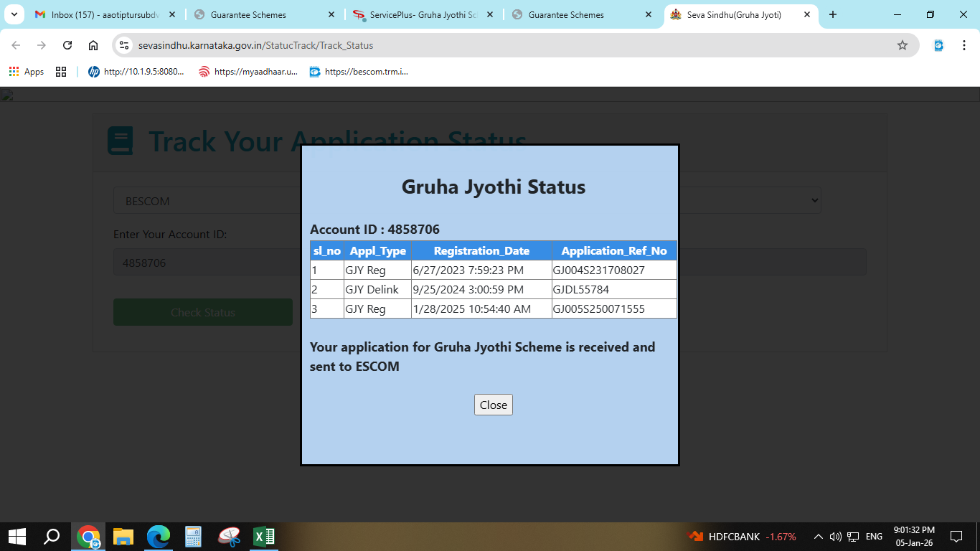Open the notification center icon
The image size is (980, 551).
[956, 536]
